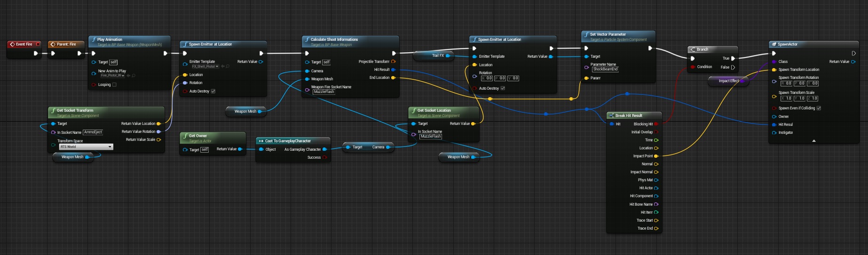Click the Camera output pin on the Target getter node

tap(388, 147)
